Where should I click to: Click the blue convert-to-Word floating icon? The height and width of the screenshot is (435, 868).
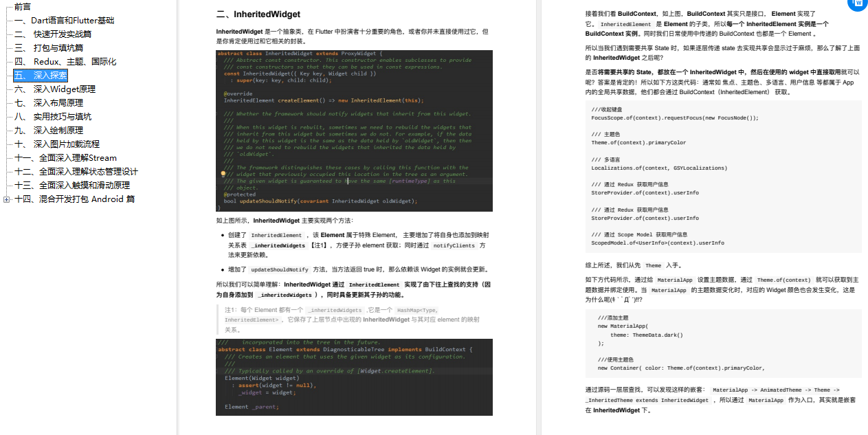coord(858,3)
